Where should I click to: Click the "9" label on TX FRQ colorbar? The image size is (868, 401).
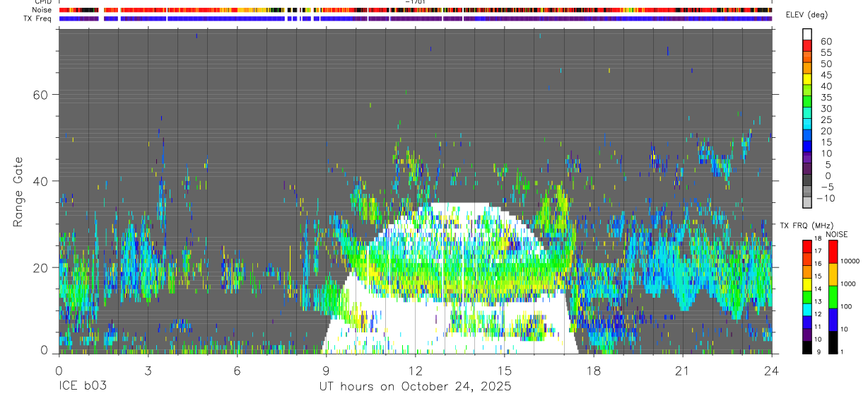click(x=818, y=352)
